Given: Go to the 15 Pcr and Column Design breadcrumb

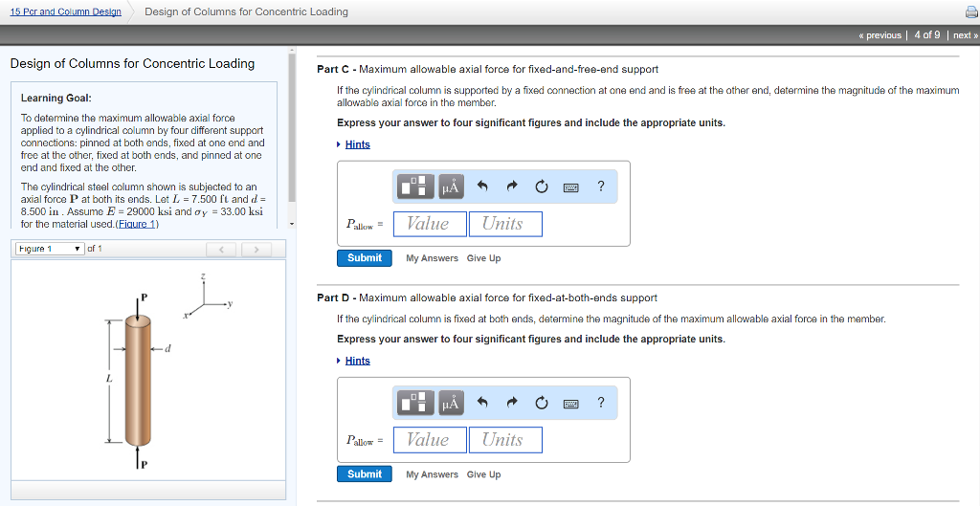Looking at the screenshot, I should [66, 11].
